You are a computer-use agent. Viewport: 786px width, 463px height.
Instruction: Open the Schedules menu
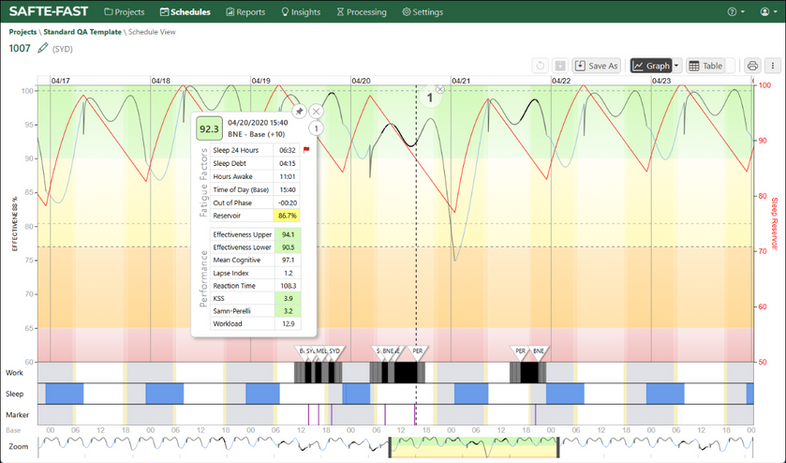click(x=185, y=12)
